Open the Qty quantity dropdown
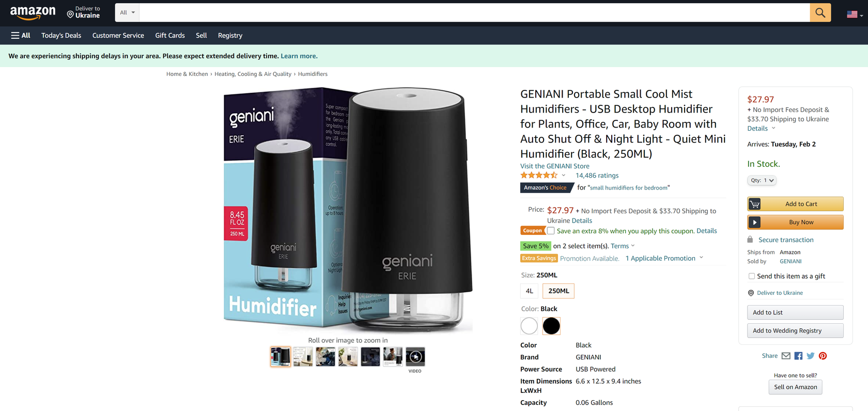This screenshot has width=868, height=411. click(762, 180)
